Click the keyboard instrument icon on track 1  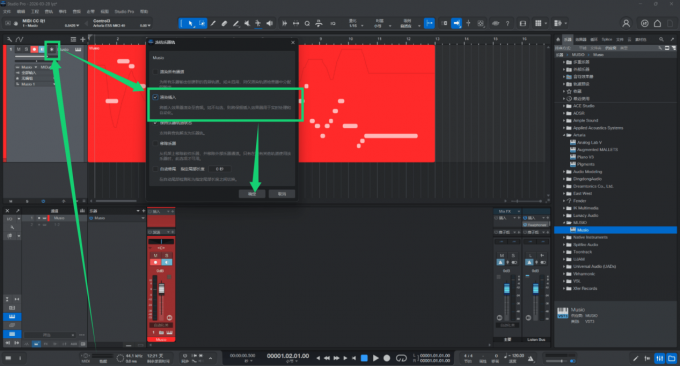(78, 49)
